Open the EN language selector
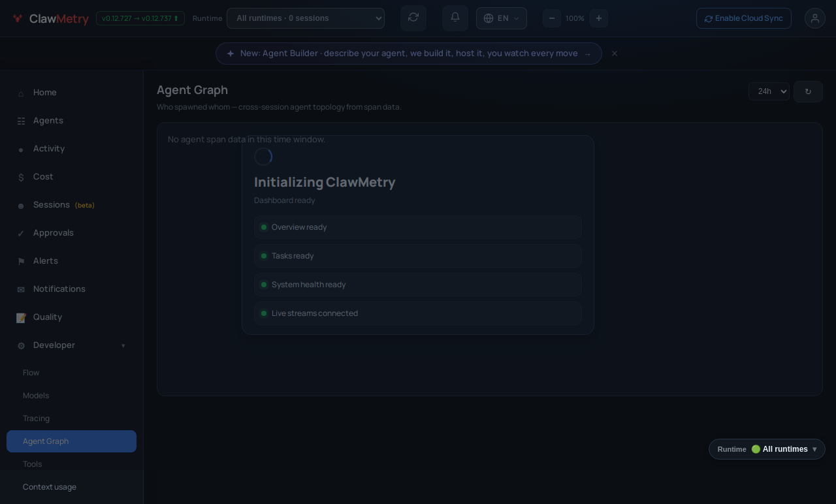836x504 pixels. click(502, 18)
